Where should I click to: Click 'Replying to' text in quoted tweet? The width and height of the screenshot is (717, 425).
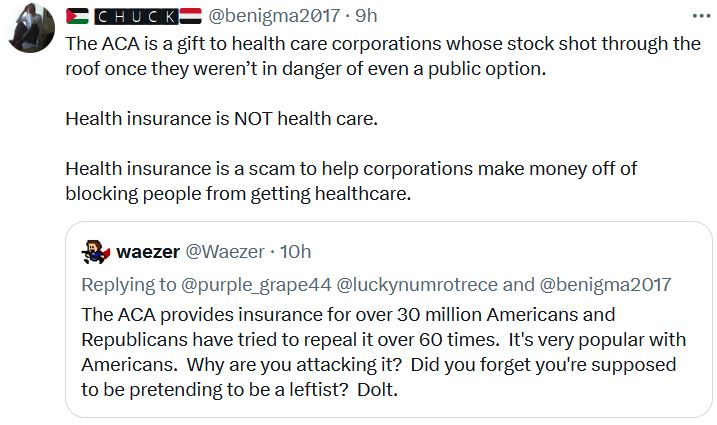point(128,285)
